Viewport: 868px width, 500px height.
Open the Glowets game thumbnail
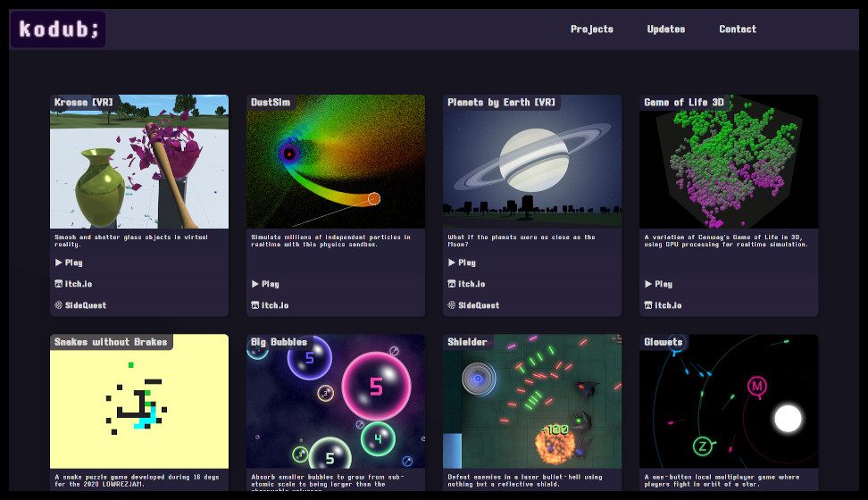point(729,402)
